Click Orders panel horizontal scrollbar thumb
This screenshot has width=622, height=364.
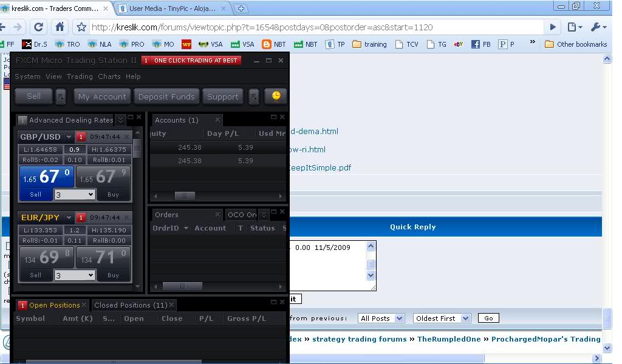tap(182, 286)
